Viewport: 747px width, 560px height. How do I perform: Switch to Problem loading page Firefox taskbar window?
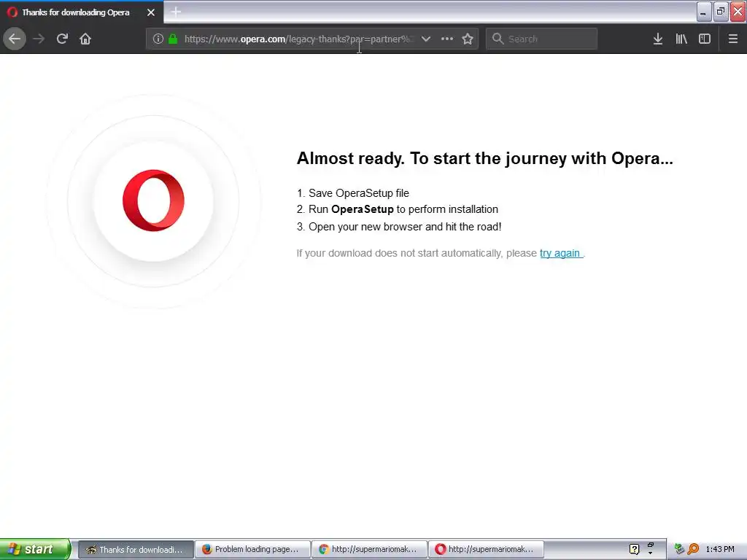pos(252,550)
